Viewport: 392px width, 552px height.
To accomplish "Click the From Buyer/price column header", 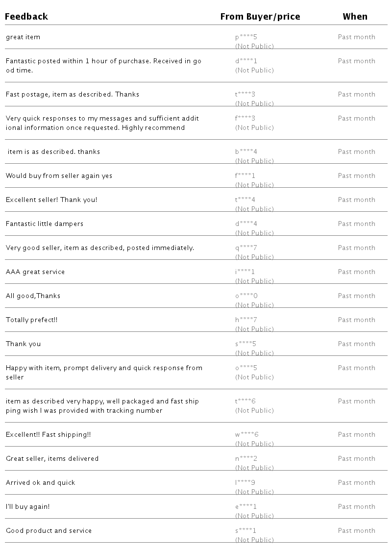I will click(x=260, y=17).
